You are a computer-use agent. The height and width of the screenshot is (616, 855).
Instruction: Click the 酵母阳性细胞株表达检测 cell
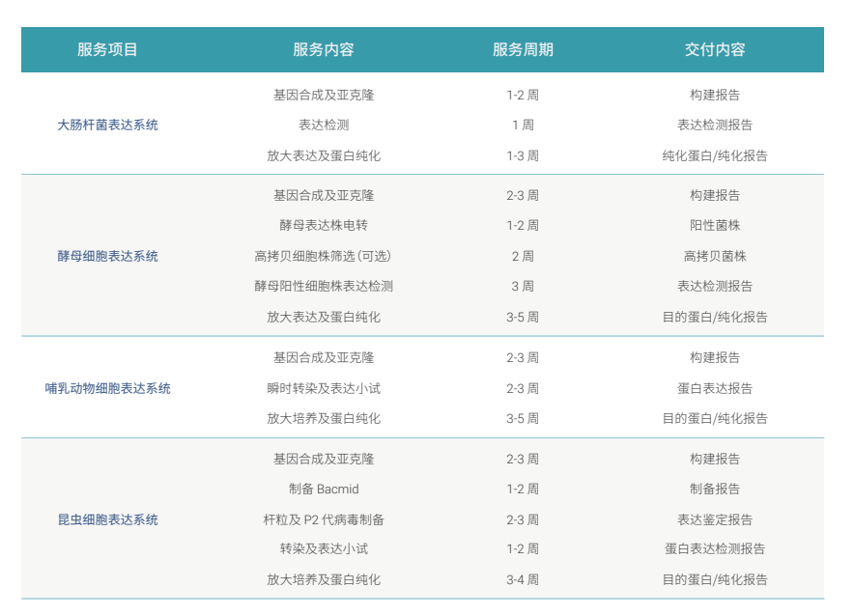click(323, 286)
